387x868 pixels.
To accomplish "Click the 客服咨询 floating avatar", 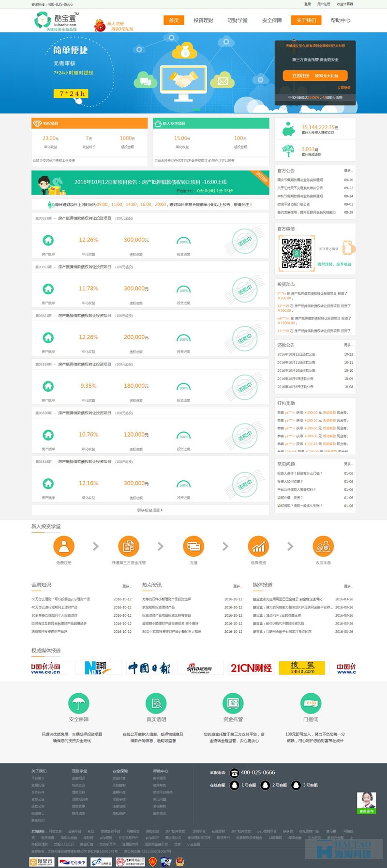I will click(366, 803).
